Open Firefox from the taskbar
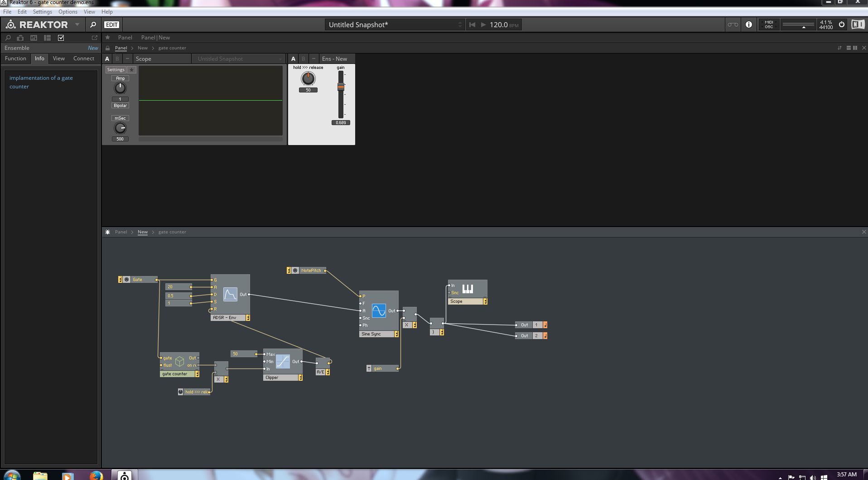The height and width of the screenshot is (480, 868). [96, 475]
